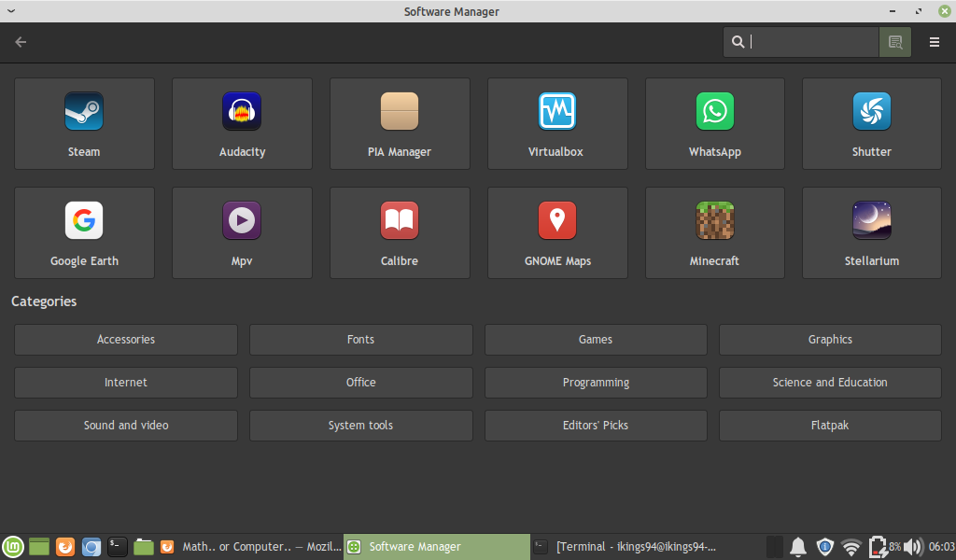The height and width of the screenshot is (560, 956).
Task: Go back using the left arrow
Action: pos(20,42)
